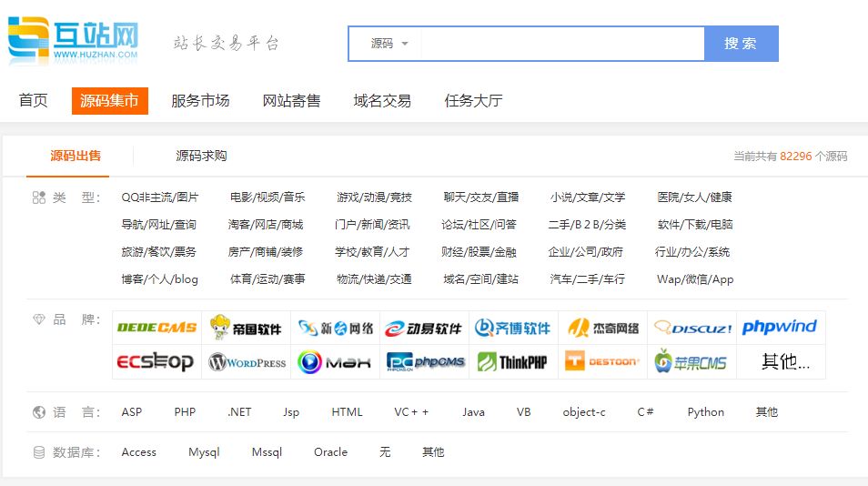Pick category 医院/女人/健康

click(x=695, y=197)
